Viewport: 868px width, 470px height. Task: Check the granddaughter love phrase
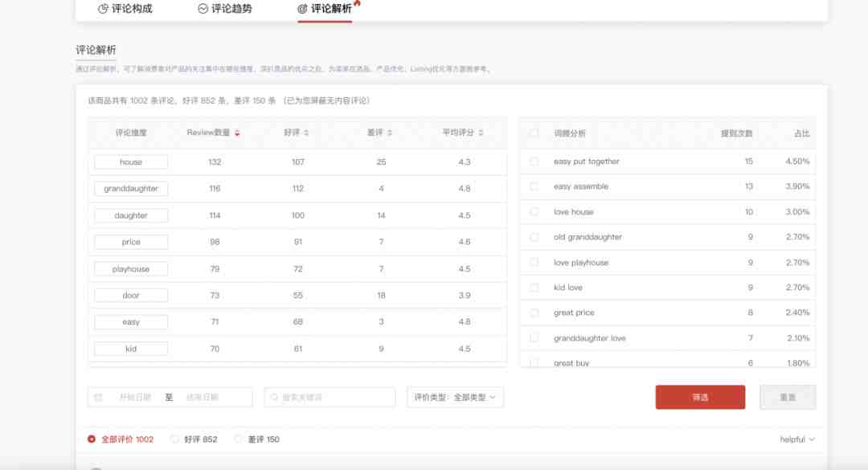click(534, 337)
